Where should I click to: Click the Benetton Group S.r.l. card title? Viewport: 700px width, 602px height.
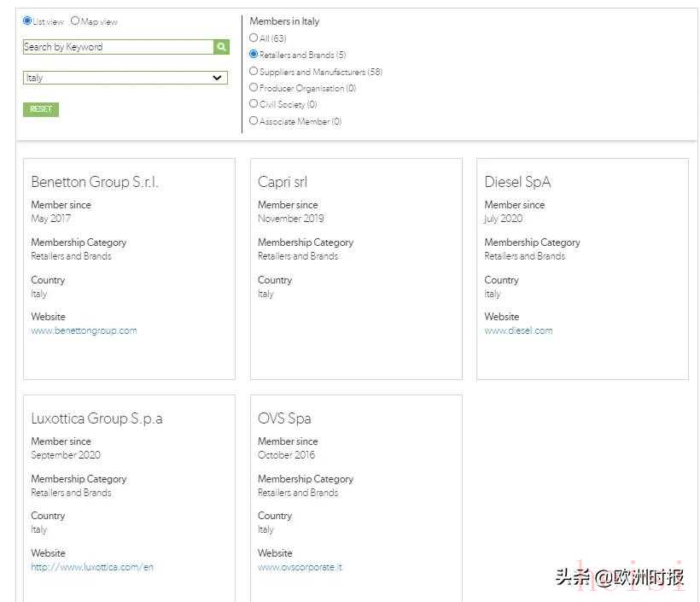pyautogui.click(x=95, y=182)
